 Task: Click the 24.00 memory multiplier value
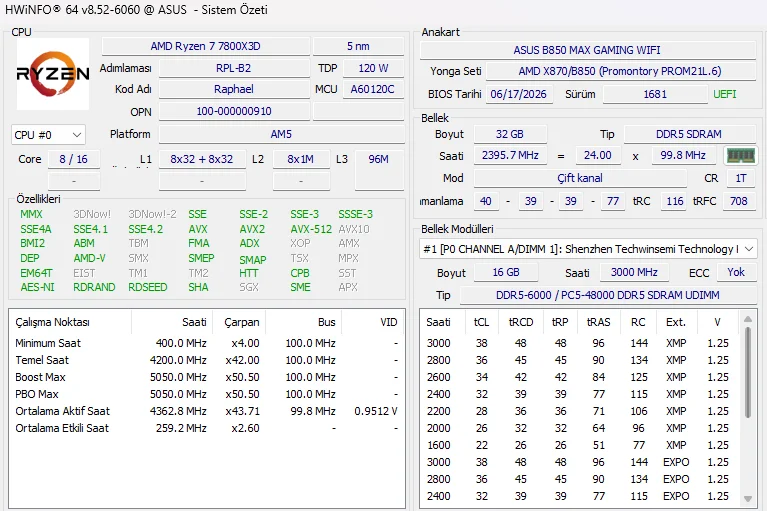click(x=598, y=156)
